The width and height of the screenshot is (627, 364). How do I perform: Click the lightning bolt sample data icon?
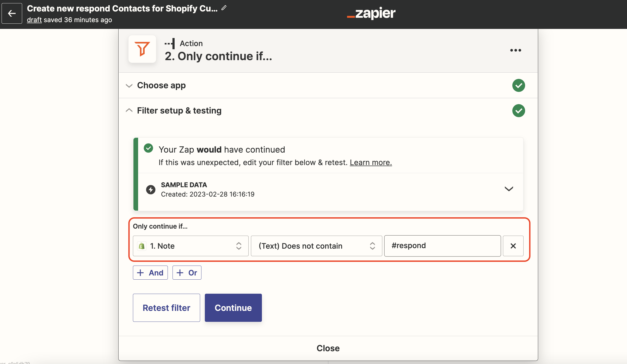click(151, 190)
